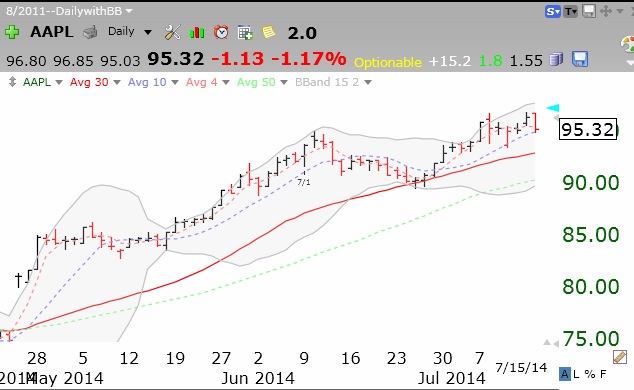
Task: Open the chart tools wrench icon
Action: [173, 32]
